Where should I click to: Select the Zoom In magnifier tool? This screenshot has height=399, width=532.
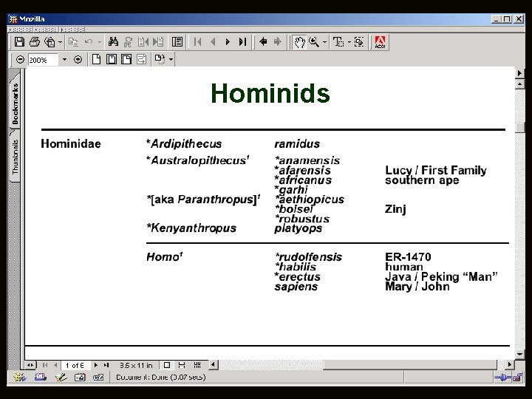pos(314,41)
